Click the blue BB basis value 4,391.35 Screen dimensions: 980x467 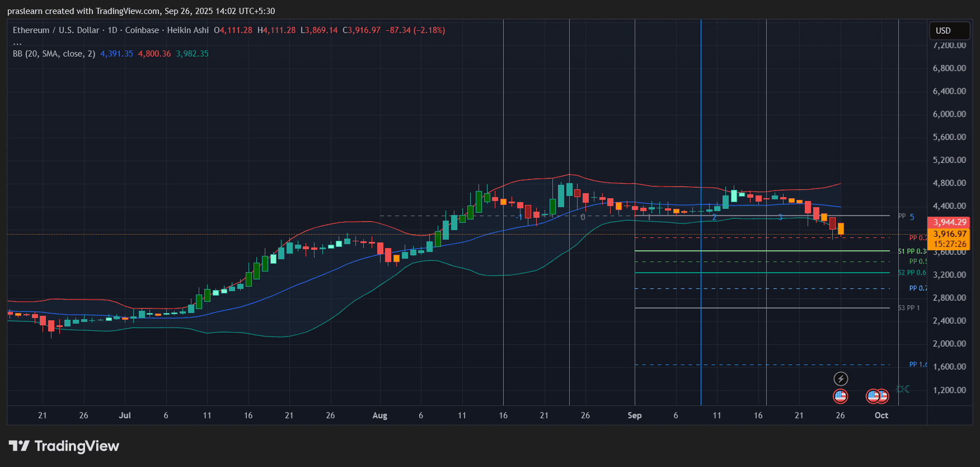point(116,54)
